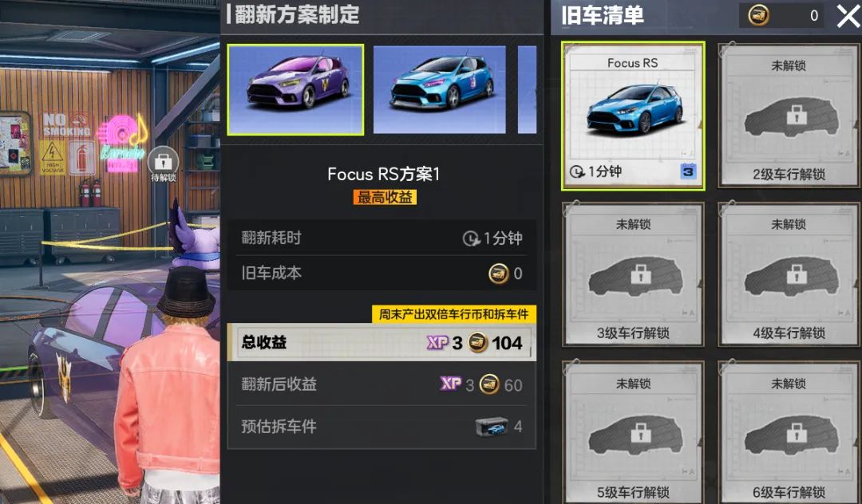Click the locked 5级车行解锁 car slot
862x504 pixels.
(x=633, y=432)
